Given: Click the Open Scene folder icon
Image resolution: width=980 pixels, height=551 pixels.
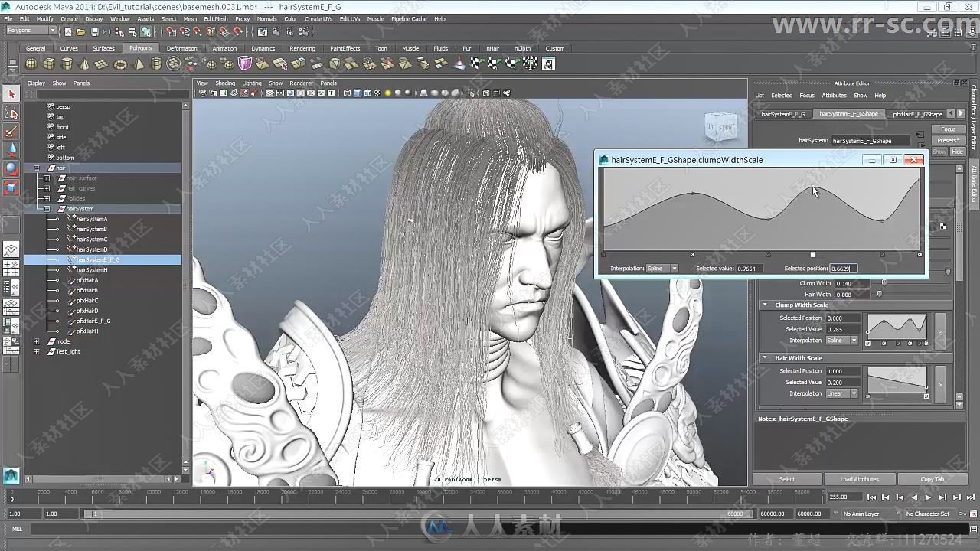Looking at the screenshot, I should point(80,31).
